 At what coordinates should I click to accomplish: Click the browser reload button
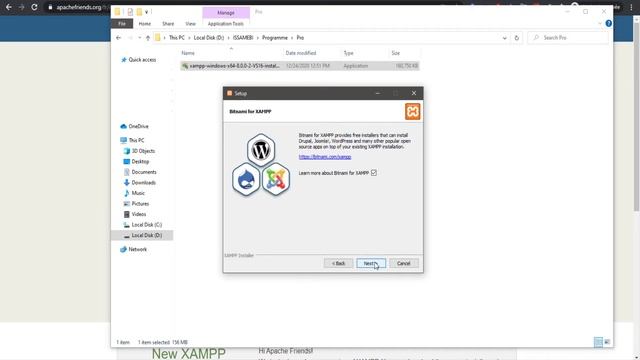pyautogui.click(x=34, y=7)
